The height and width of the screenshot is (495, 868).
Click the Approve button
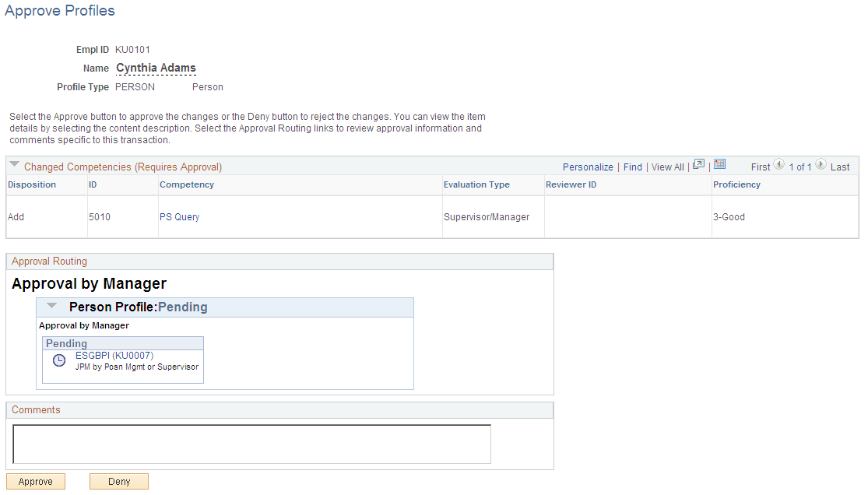point(35,481)
